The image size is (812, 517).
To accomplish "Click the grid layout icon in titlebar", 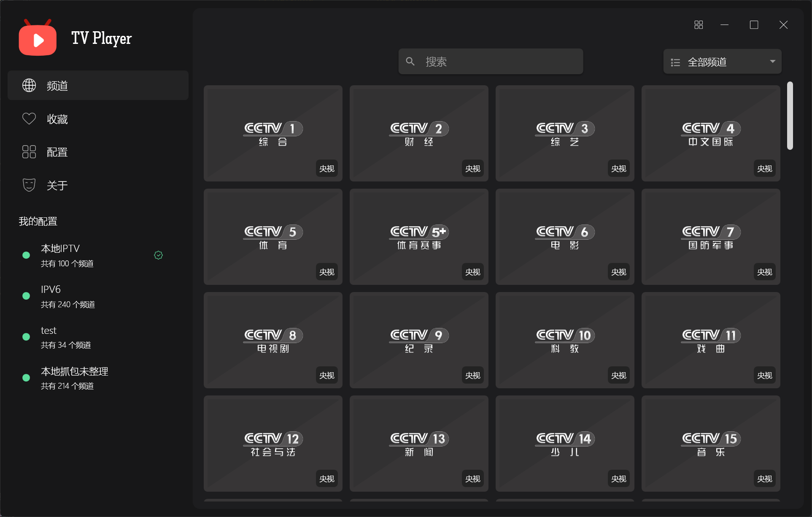I will (698, 24).
